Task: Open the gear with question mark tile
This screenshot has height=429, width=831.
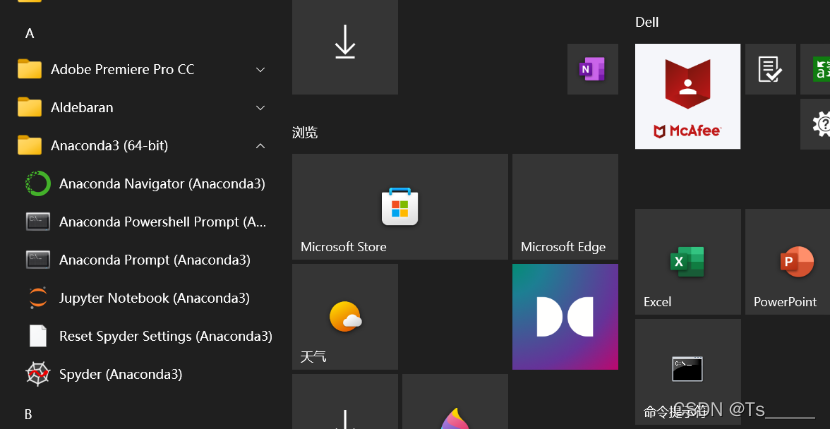Action: coord(816,124)
